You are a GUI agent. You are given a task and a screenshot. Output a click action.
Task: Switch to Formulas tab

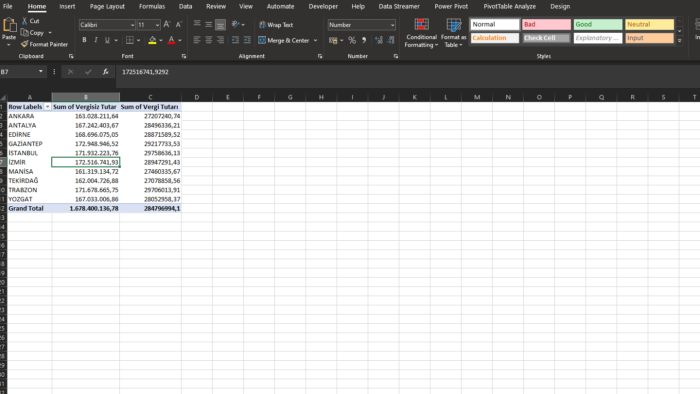(x=152, y=6)
